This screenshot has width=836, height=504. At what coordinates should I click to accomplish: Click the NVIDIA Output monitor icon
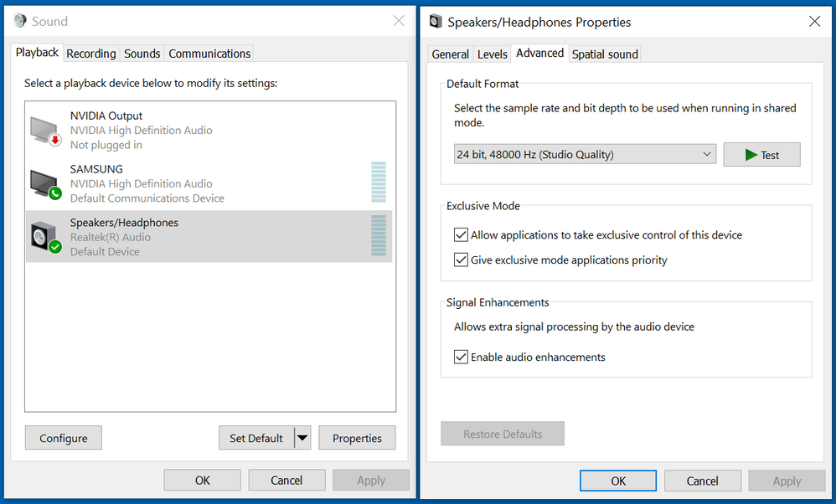pyautogui.click(x=46, y=131)
